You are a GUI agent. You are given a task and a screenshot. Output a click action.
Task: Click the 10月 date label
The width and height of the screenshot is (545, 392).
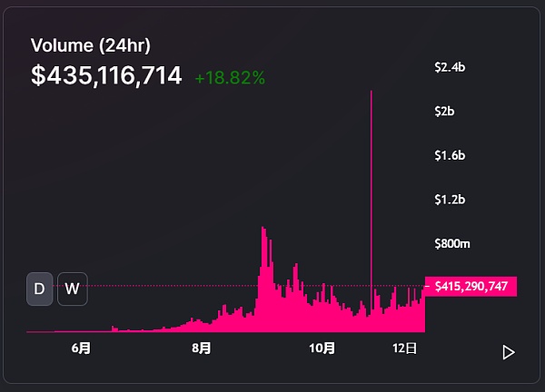pos(322,348)
